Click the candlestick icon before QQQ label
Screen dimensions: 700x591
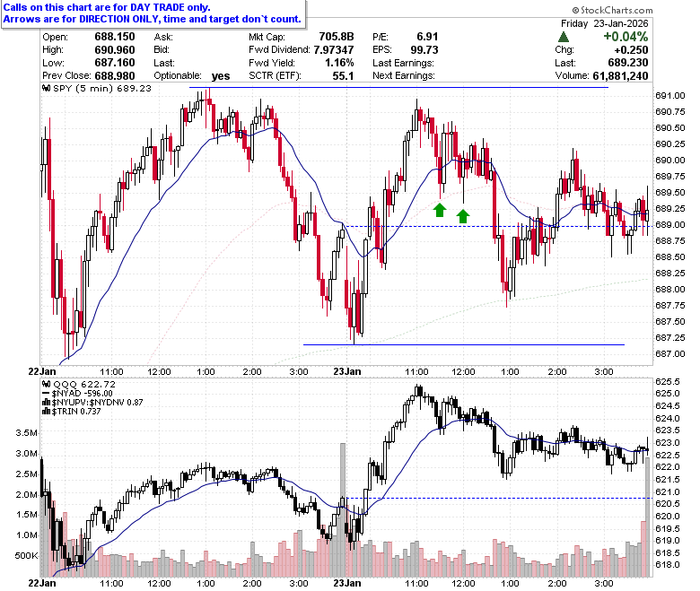point(46,385)
